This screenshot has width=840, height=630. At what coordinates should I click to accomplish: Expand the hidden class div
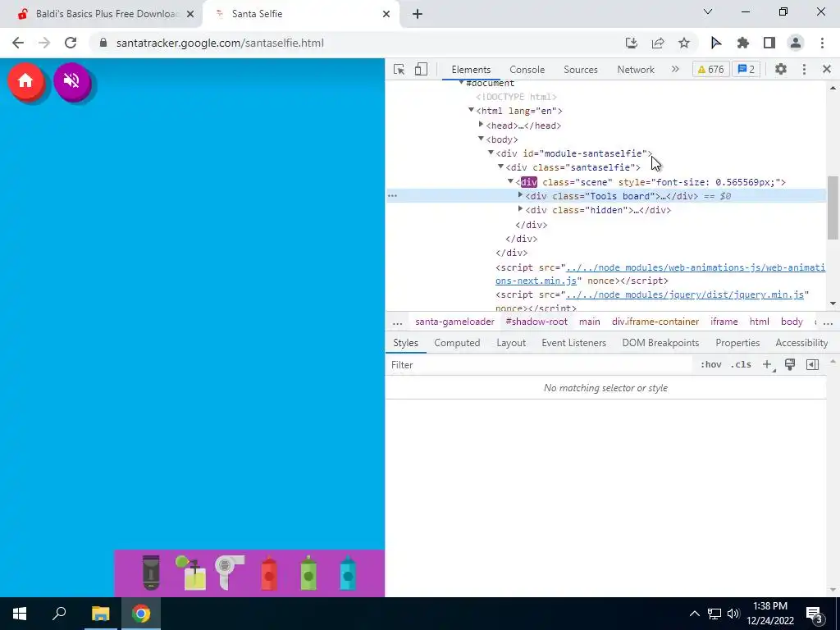tap(520, 209)
